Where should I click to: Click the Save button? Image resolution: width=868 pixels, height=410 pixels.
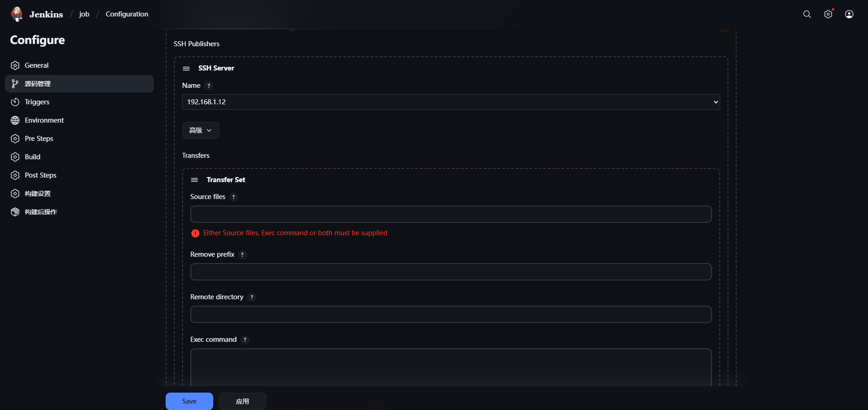pyautogui.click(x=189, y=401)
